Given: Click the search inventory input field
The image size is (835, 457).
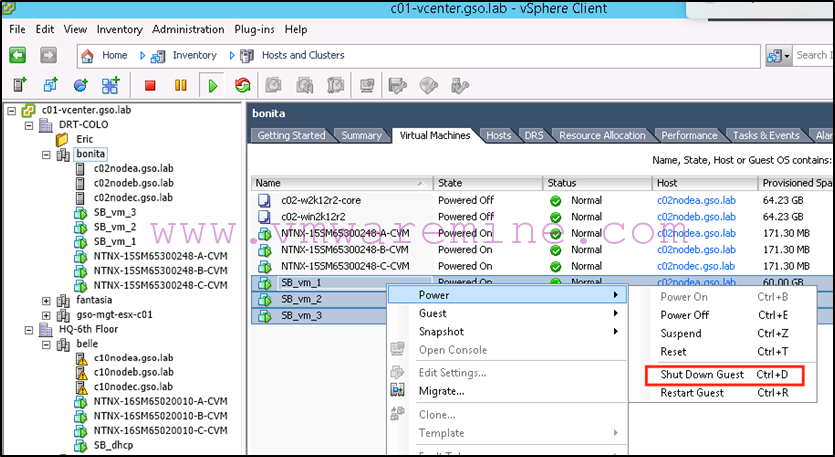Looking at the screenshot, I should [813, 55].
